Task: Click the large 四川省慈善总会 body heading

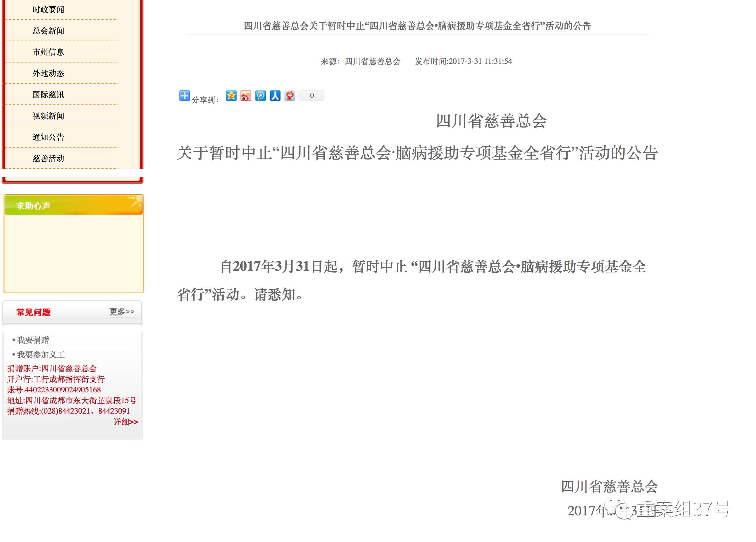Action: click(x=491, y=121)
